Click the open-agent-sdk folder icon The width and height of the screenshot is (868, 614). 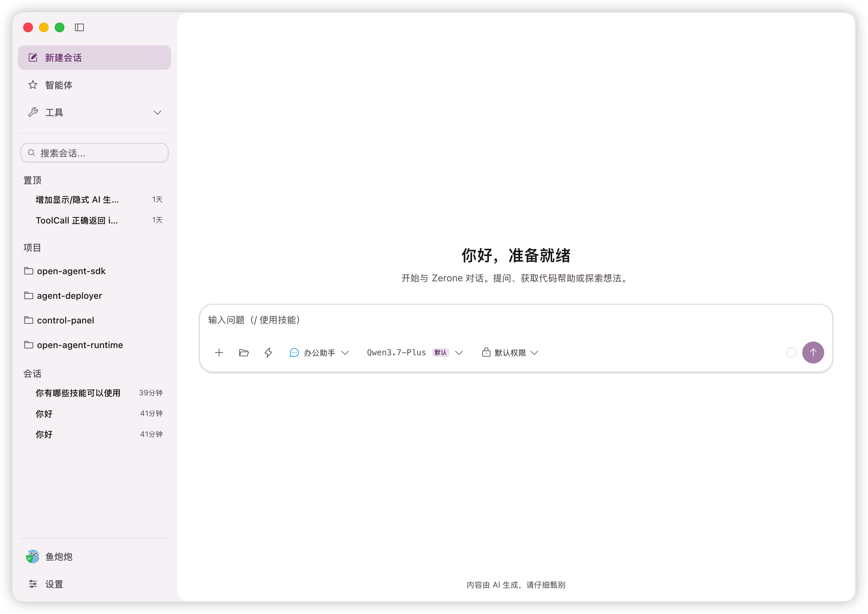tap(29, 271)
